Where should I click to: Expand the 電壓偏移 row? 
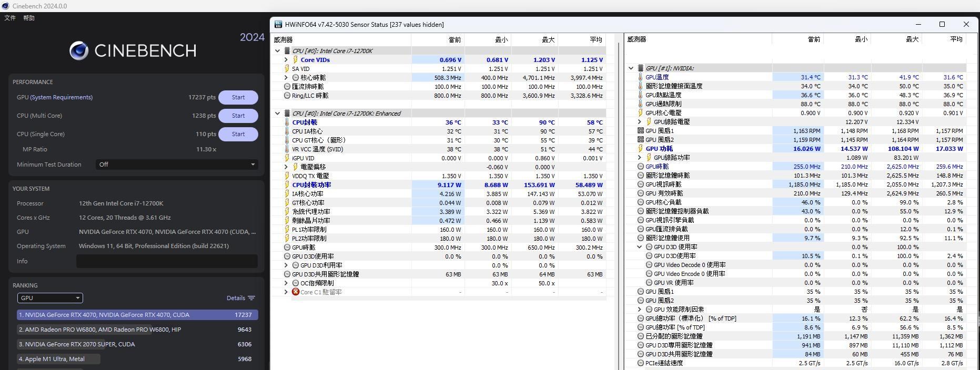click(286, 167)
